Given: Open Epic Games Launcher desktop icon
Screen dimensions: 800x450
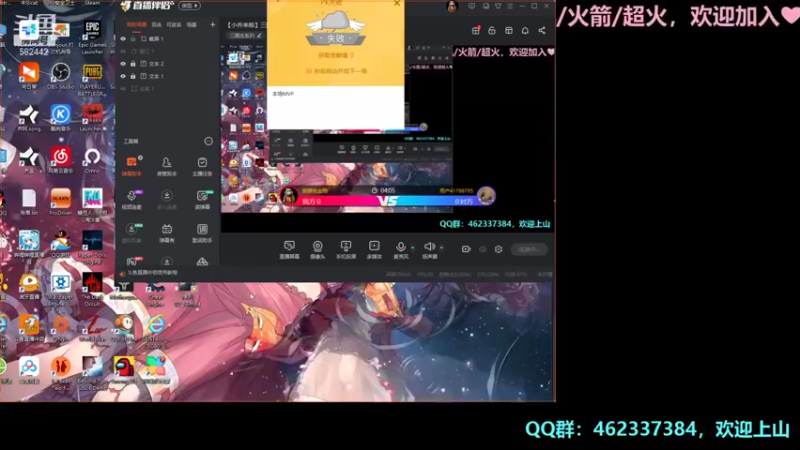Looking at the screenshot, I should click(92, 37).
